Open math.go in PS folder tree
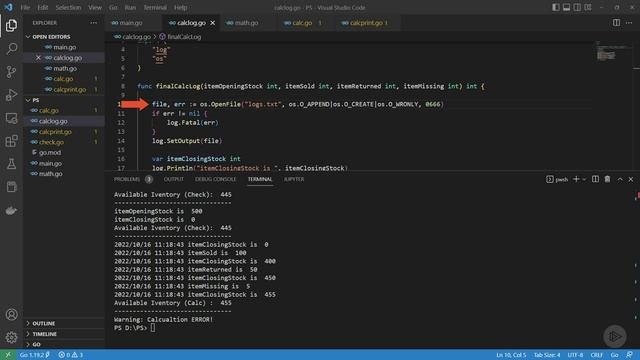The image size is (640, 360). [51, 174]
